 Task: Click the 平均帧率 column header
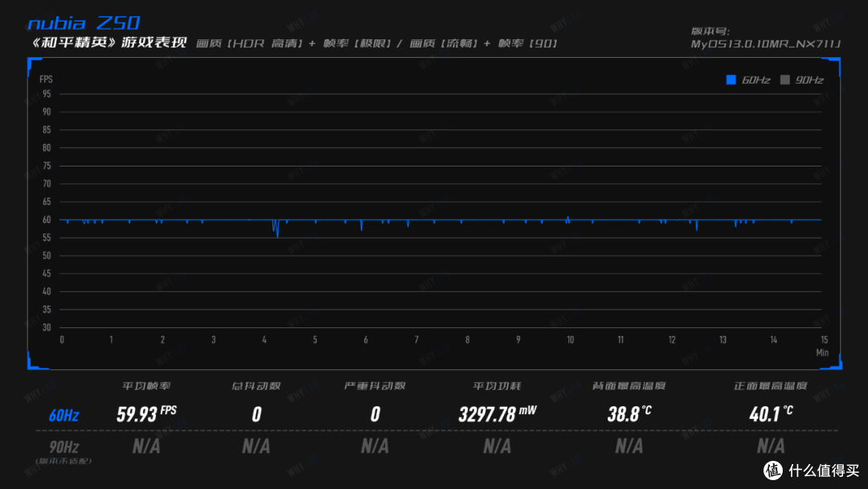[146, 386]
